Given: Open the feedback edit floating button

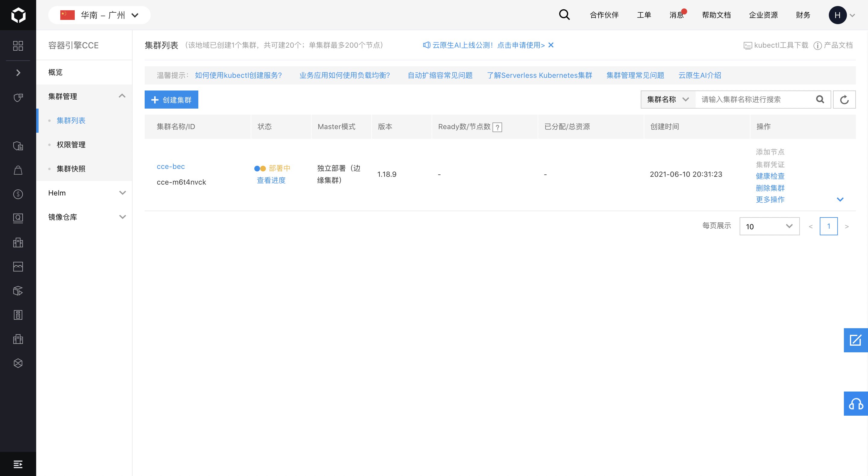Looking at the screenshot, I should coord(856,340).
